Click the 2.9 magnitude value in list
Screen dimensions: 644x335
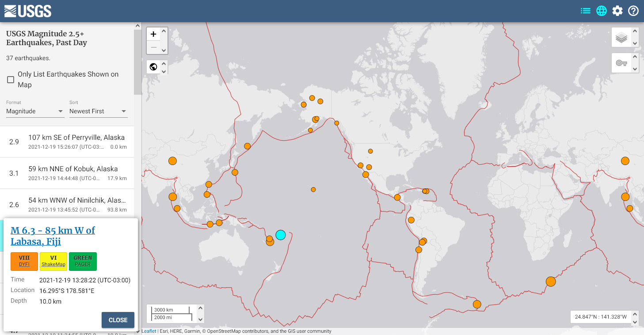tap(14, 142)
